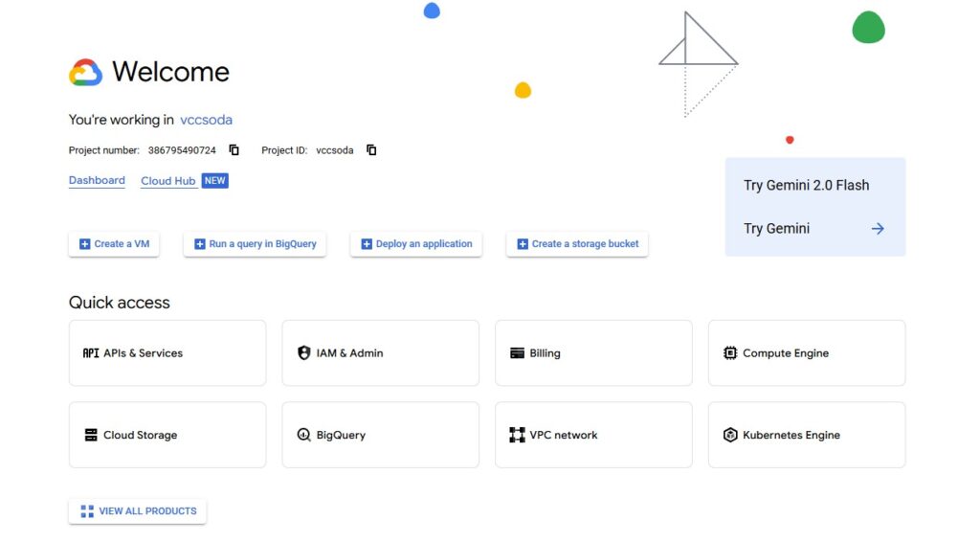Copy the project ID vccsoda
Screen dimensions: 980x543
point(371,150)
